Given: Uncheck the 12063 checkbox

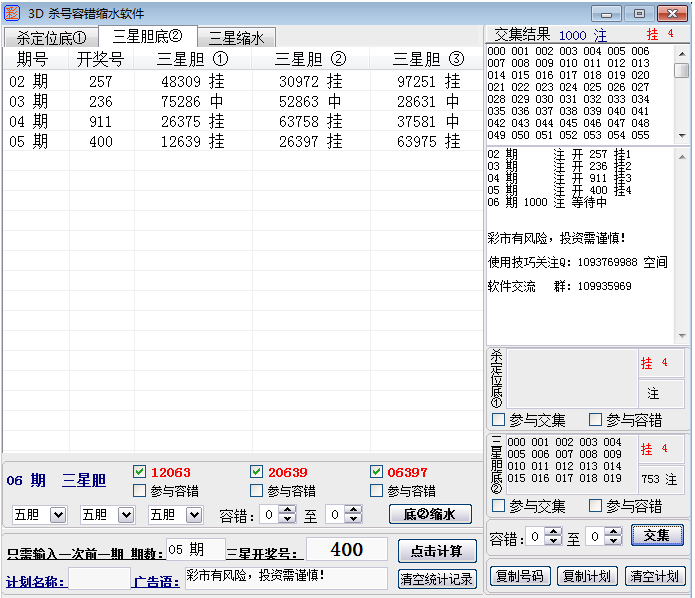Looking at the screenshot, I should (x=140, y=472).
